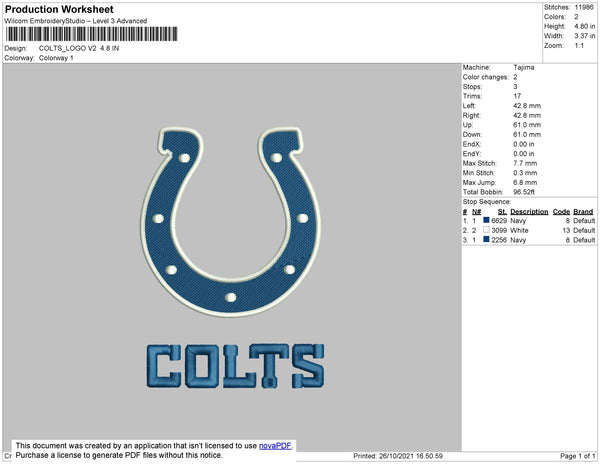This screenshot has height=464, width=600.
Task: Select the stitches count 11986
Action: click(x=584, y=7)
